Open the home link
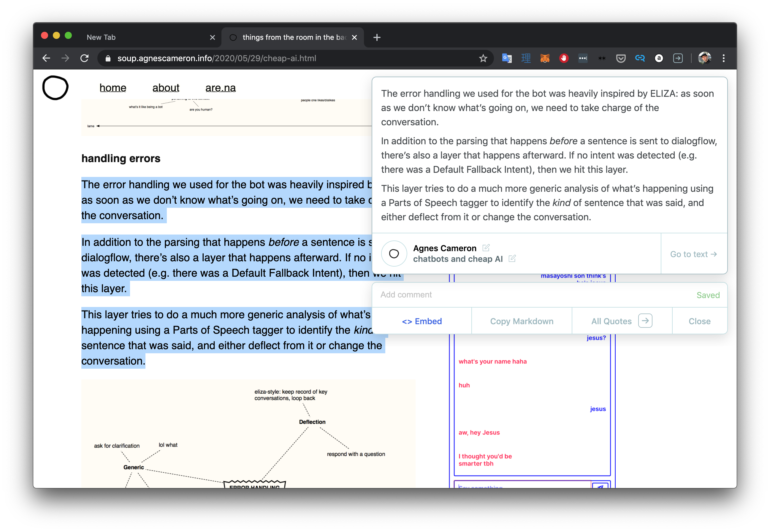Screen dimensions: 770x532 (113, 88)
